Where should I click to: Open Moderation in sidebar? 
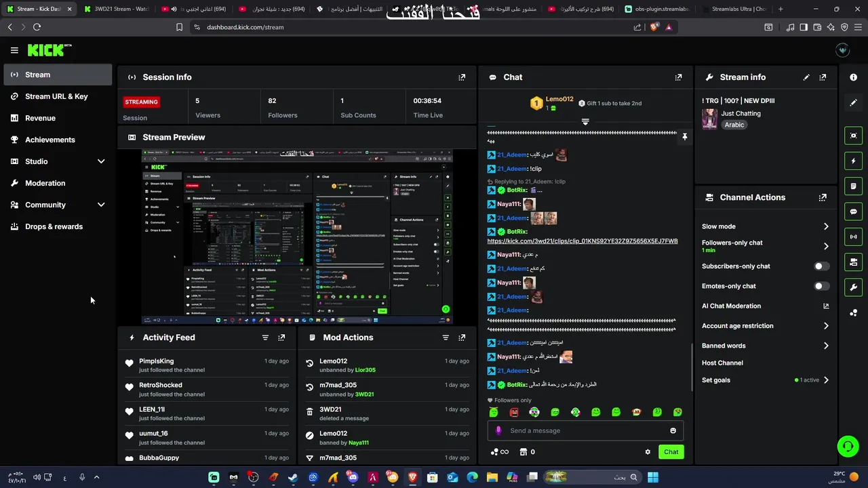58,183
